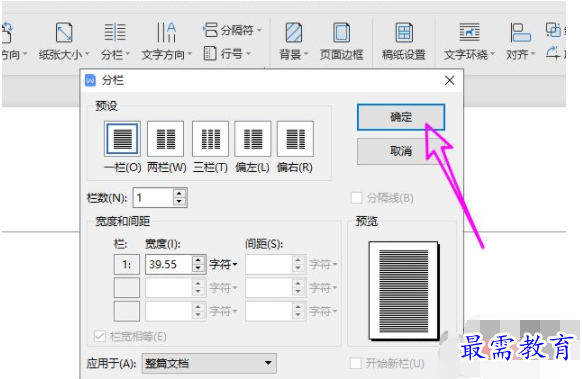This screenshot has height=379, width=582.
Task: Toggle the 栏宽相等(E) checkbox
Action: point(99,336)
